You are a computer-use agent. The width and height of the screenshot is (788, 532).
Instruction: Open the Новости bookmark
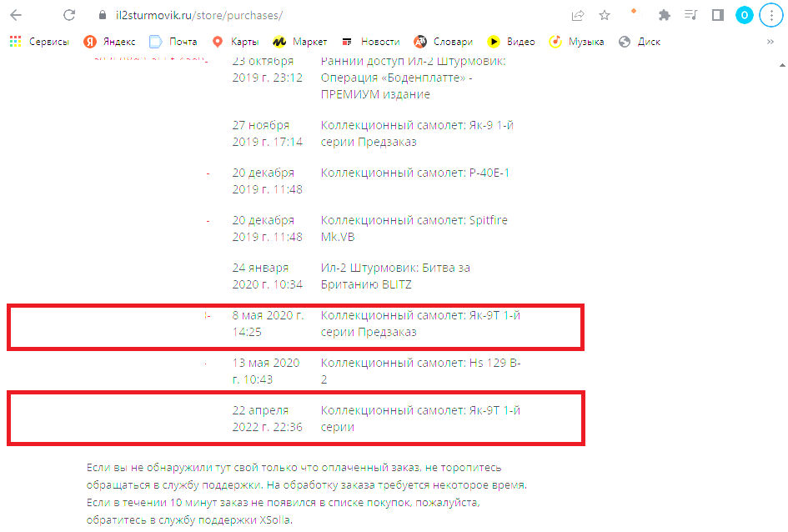coord(370,42)
